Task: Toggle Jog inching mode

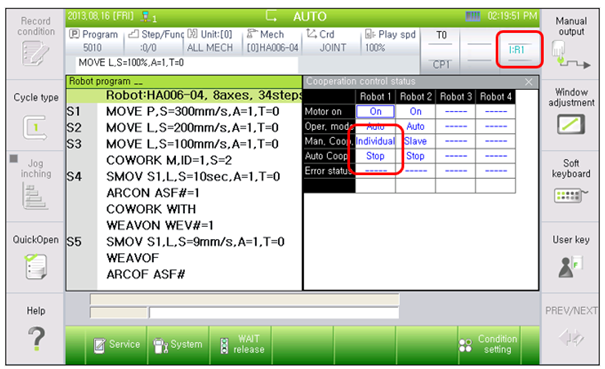Action: point(35,185)
